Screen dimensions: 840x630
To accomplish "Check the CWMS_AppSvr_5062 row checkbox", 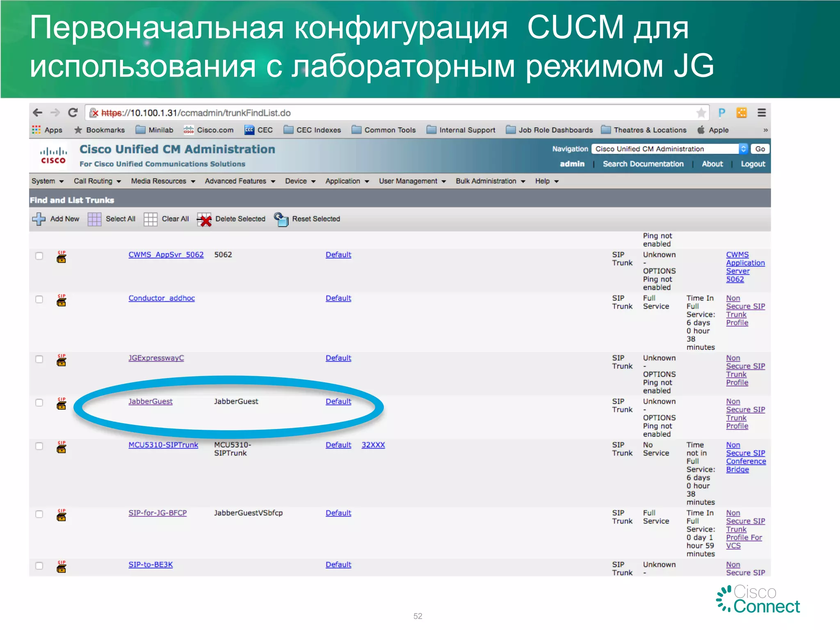I will (x=39, y=256).
